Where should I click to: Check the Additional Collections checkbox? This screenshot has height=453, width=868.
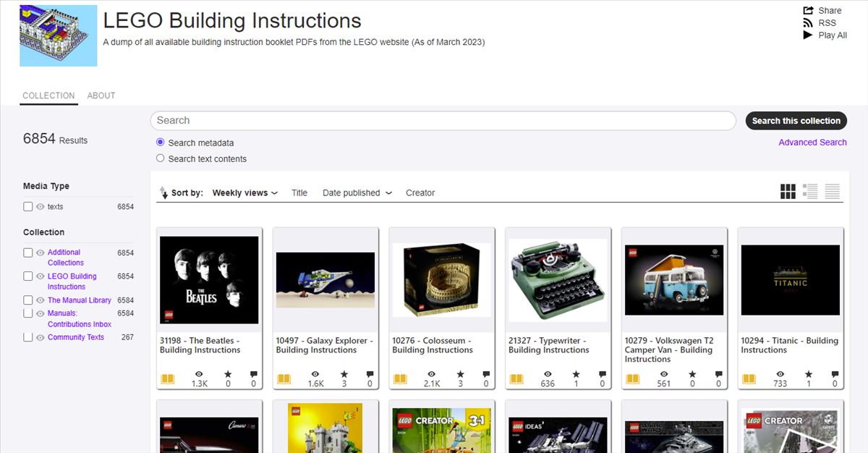(27, 253)
